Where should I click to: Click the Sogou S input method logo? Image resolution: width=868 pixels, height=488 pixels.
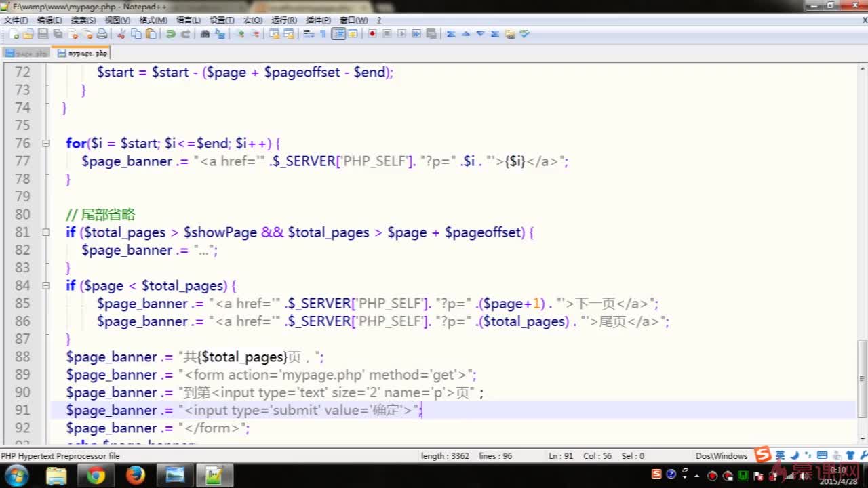[x=763, y=455]
